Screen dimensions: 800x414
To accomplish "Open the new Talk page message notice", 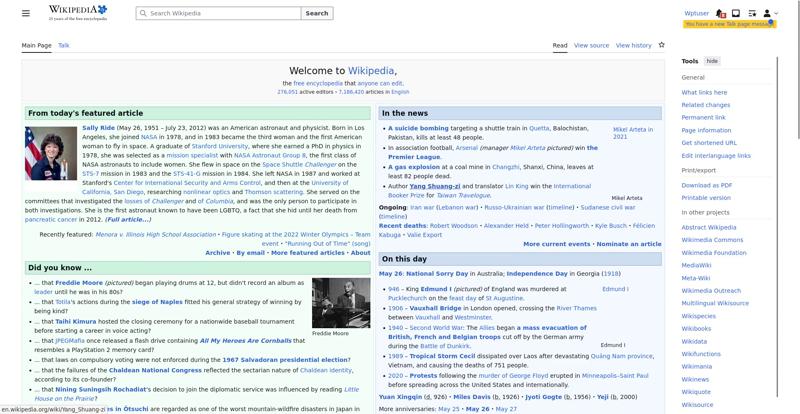I will click(x=729, y=24).
